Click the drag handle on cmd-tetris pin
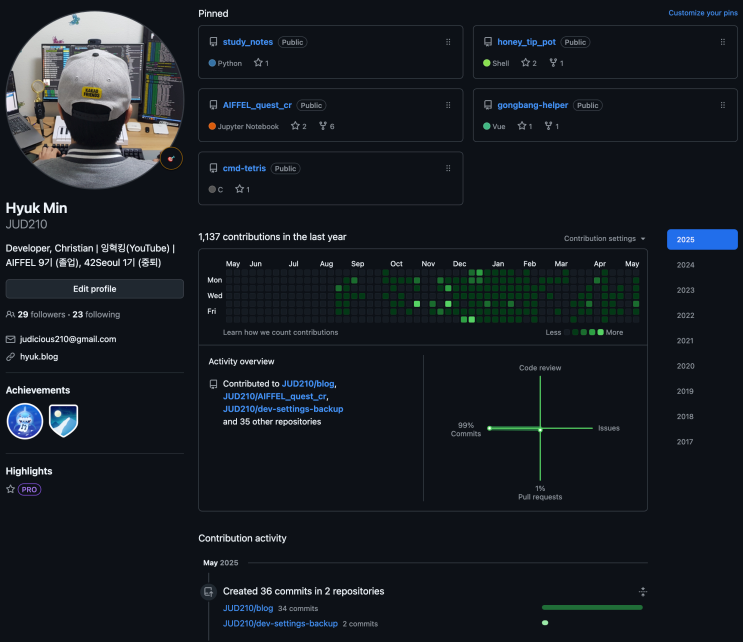Image resolution: width=743 pixels, height=642 pixels. 448,168
